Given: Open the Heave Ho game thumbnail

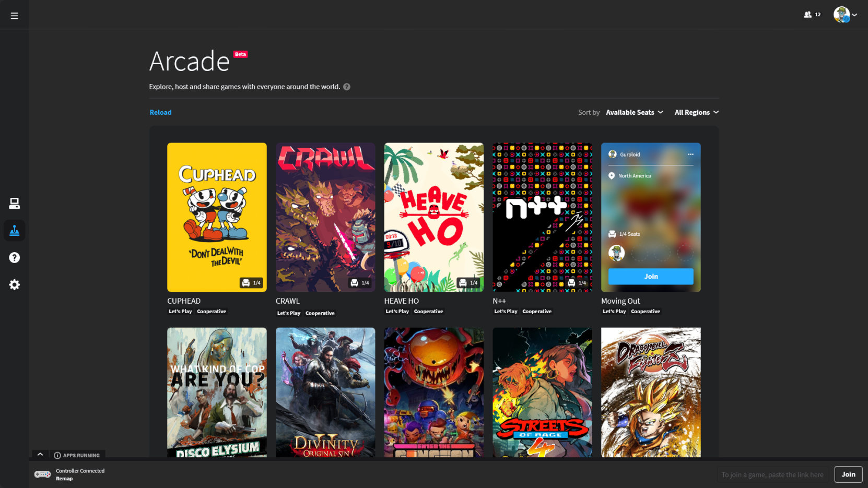Looking at the screenshot, I should pos(433,217).
